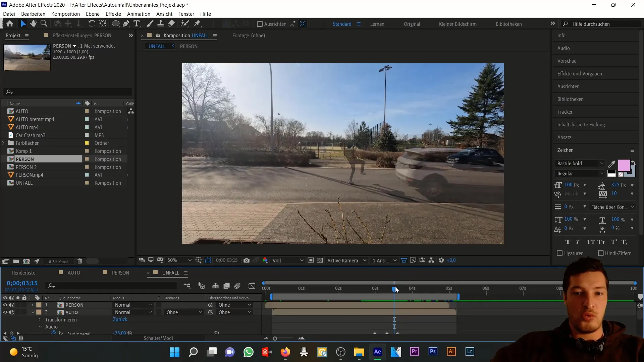
Task: Expand Audio properties under AUTO layer
Action: [41, 327]
